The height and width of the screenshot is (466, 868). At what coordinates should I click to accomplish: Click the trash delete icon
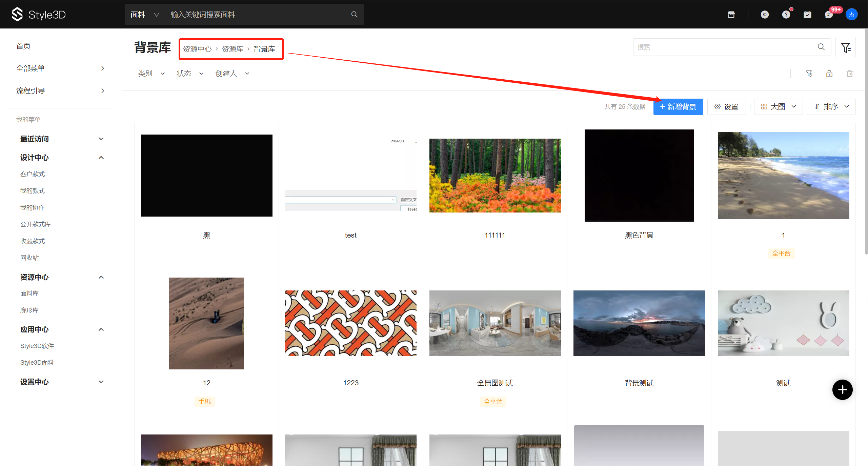(850, 74)
